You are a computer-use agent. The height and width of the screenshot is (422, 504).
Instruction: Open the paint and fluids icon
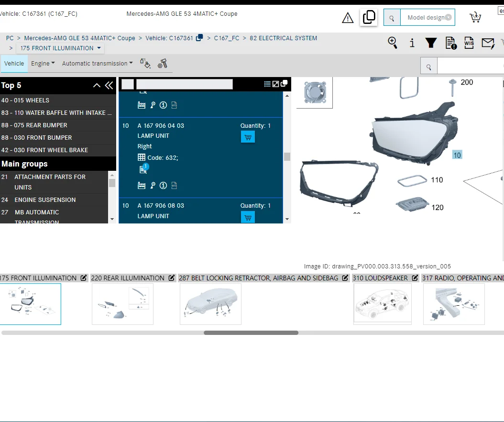145,63
